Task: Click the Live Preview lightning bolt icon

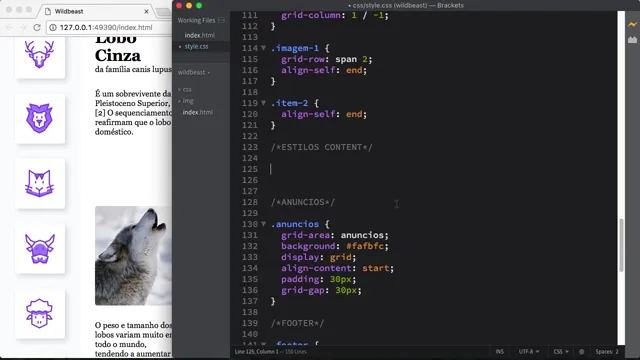Action: tap(632, 24)
